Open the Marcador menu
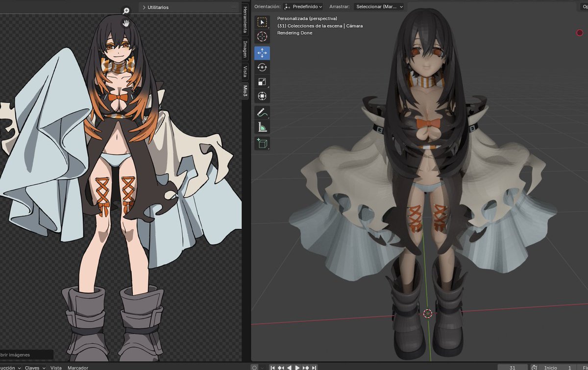The width and height of the screenshot is (588, 370). [77, 368]
